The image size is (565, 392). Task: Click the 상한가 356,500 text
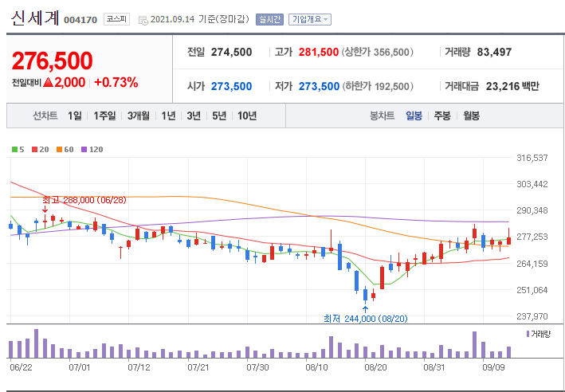[x=377, y=53]
